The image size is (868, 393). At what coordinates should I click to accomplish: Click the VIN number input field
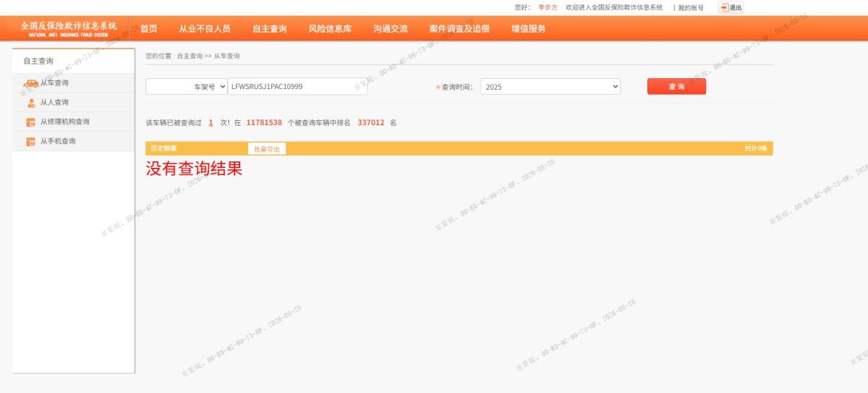tap(298, 87)
